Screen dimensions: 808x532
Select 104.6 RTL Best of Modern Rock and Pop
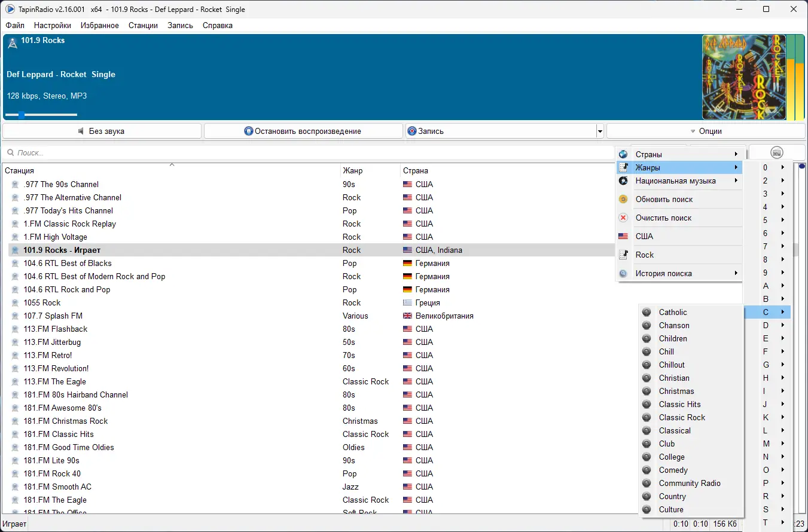click(94, 276)
